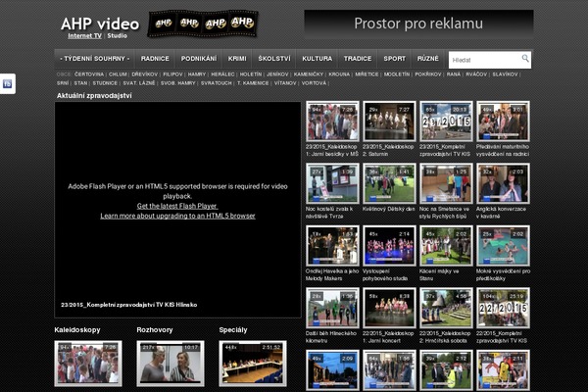Image resolution: width=588 pixels, height=392 pixels.
Task: Filter by village Čertovina
Action: (89, 74)
